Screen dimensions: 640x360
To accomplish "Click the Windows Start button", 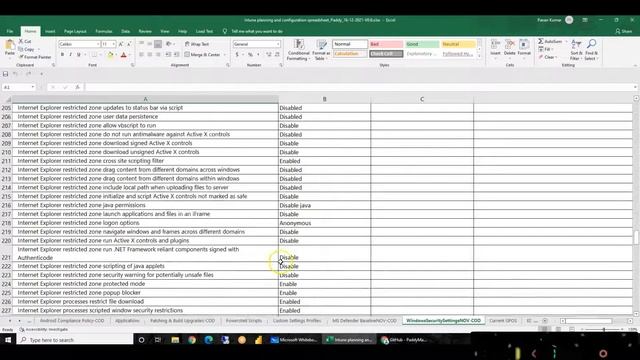I will pyautogui.click(x=8, y=340).
